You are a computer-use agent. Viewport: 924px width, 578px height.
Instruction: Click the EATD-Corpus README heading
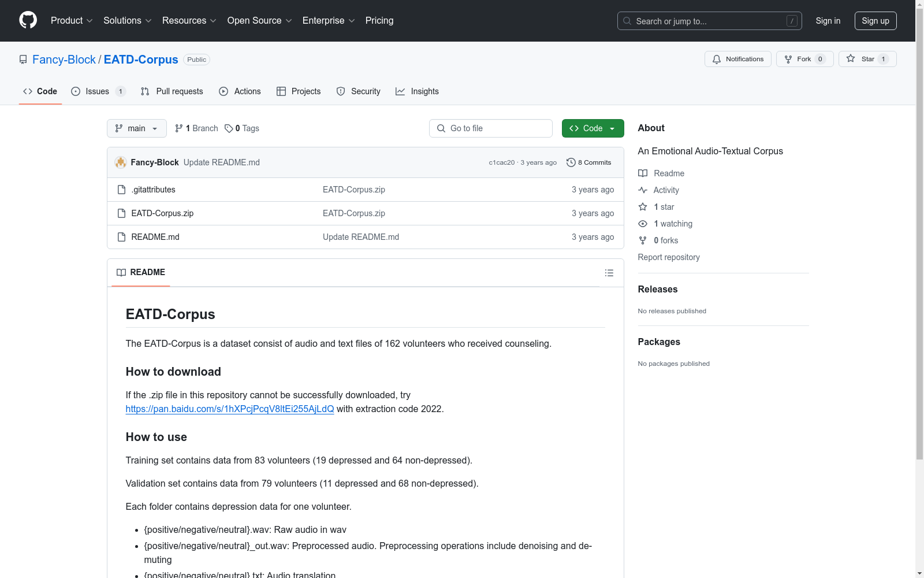click(170, 314)
